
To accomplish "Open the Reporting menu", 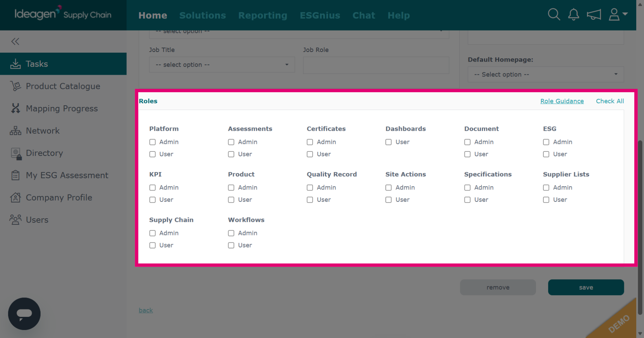I will (263, 15).
